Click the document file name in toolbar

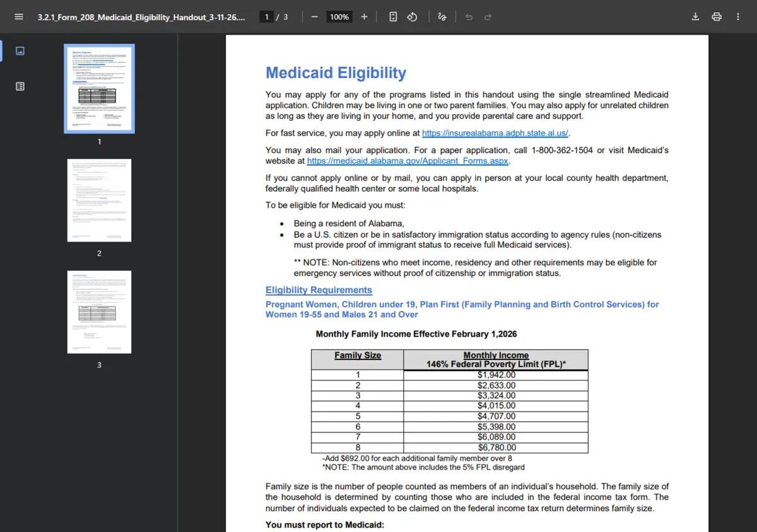click(141, 17)
